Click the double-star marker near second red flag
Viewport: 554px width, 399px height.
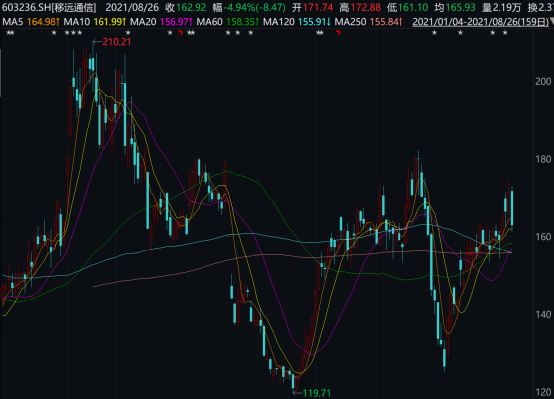[320, 33]
